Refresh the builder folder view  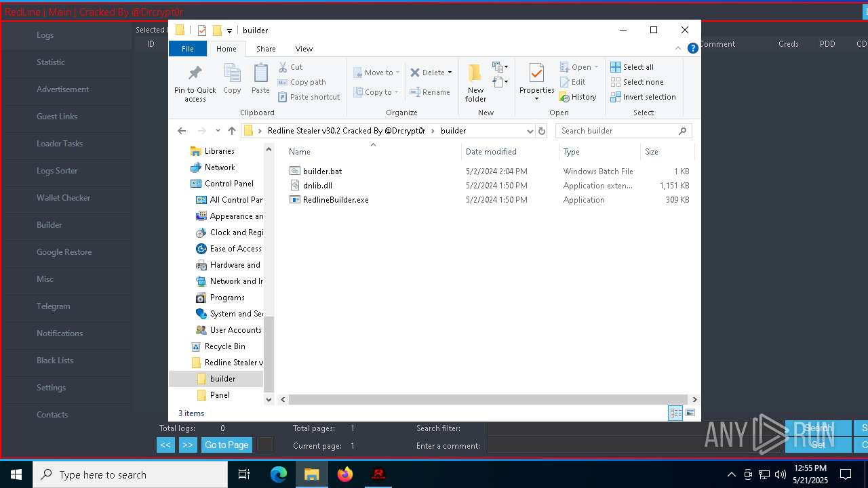click(x=541, y=131)
